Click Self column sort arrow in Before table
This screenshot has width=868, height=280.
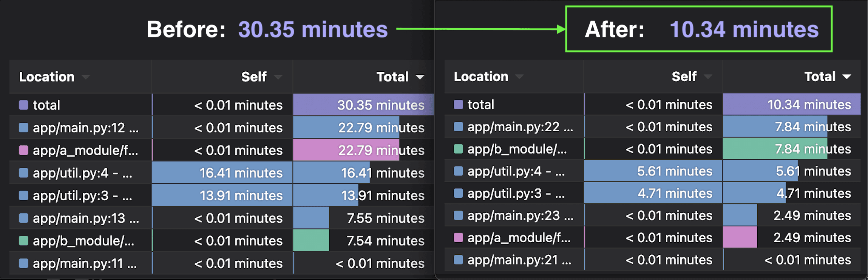pos(278,77)
